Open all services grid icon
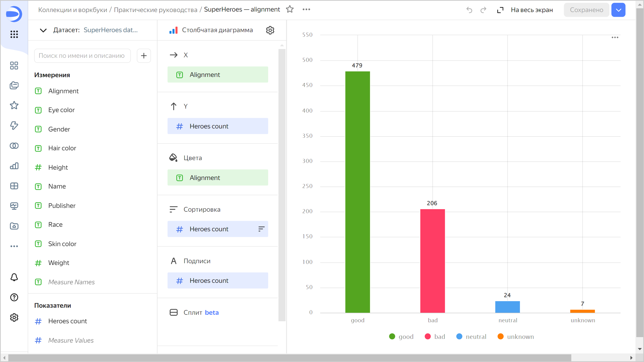This screenshot has width=644, height=362. click(14, 34)
